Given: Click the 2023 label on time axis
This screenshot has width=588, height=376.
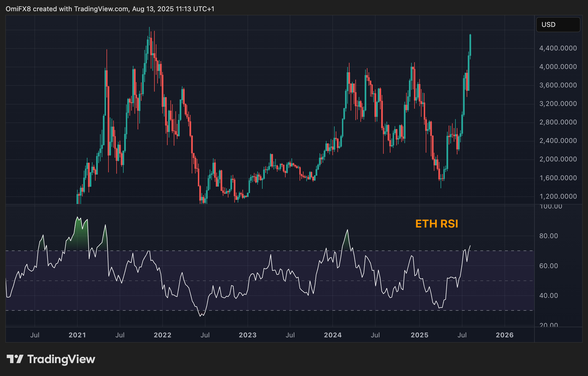Looking at the screenshot, I should [248, 335].
